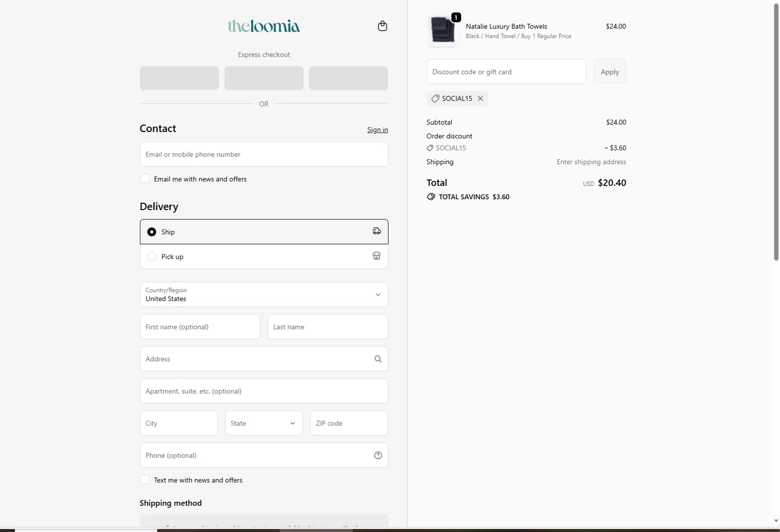
Task: Click the Shipping method heading
Action: 171,503
